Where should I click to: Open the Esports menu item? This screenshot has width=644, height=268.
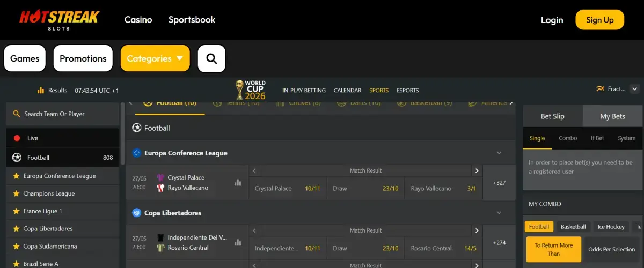pyautogui.click(x=408, y=91)
